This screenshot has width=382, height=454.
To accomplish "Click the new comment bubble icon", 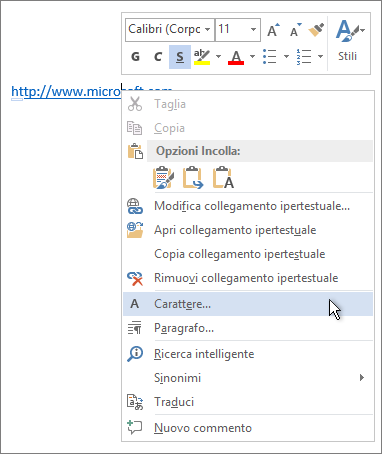I will tap(135, 427).
